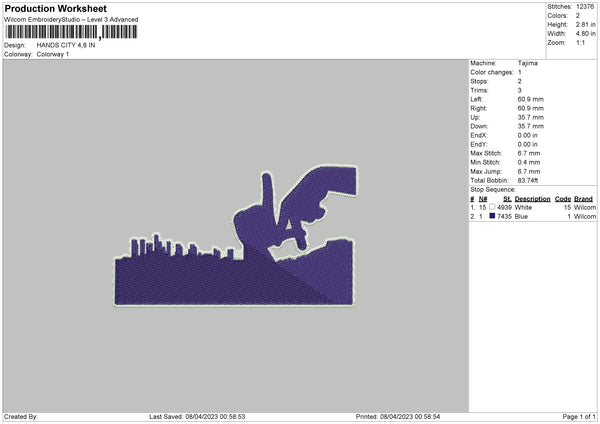Select 'Blue' description in stop sequence
600x424 pixels.
coord(521,217)
